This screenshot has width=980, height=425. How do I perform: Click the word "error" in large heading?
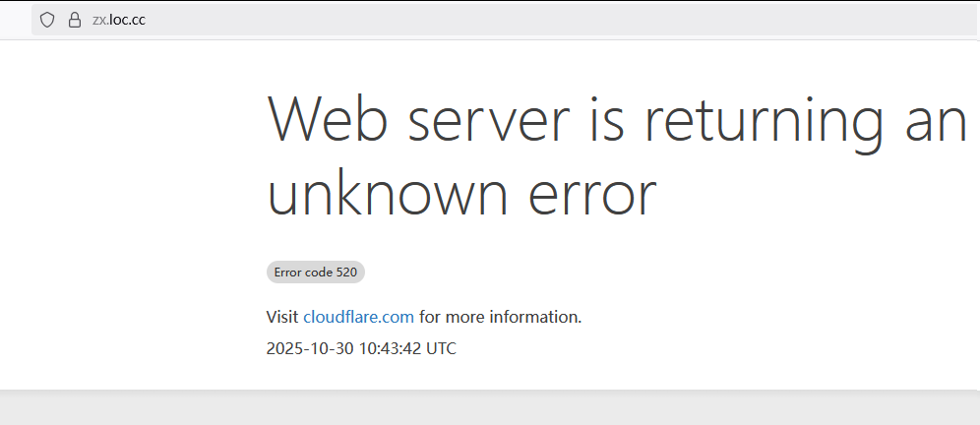tap(591, 195)
